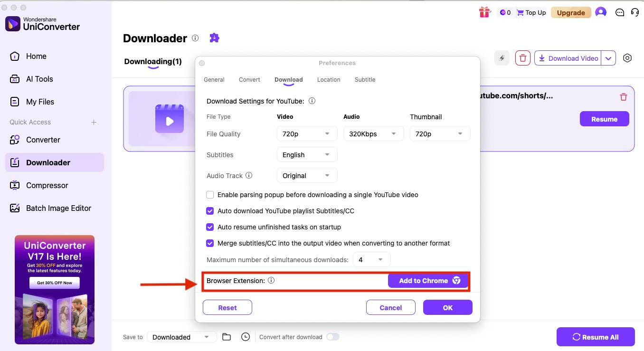Image resolution: width=644 pixels, height=351 pixels.
Task: Open the gift promotions icon
Action: [484, 12]
